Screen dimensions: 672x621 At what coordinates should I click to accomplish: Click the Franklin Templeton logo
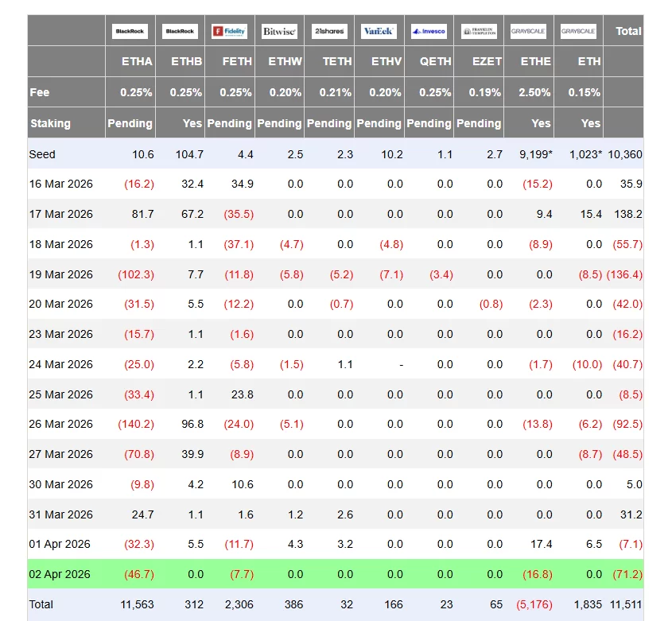coord(479,31)
